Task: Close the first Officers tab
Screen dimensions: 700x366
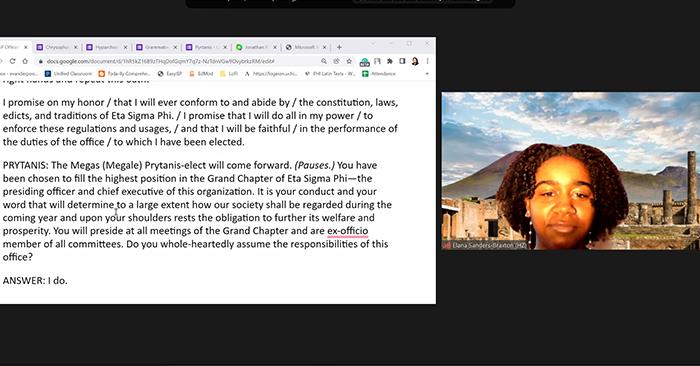Action: tap(26, 47)
